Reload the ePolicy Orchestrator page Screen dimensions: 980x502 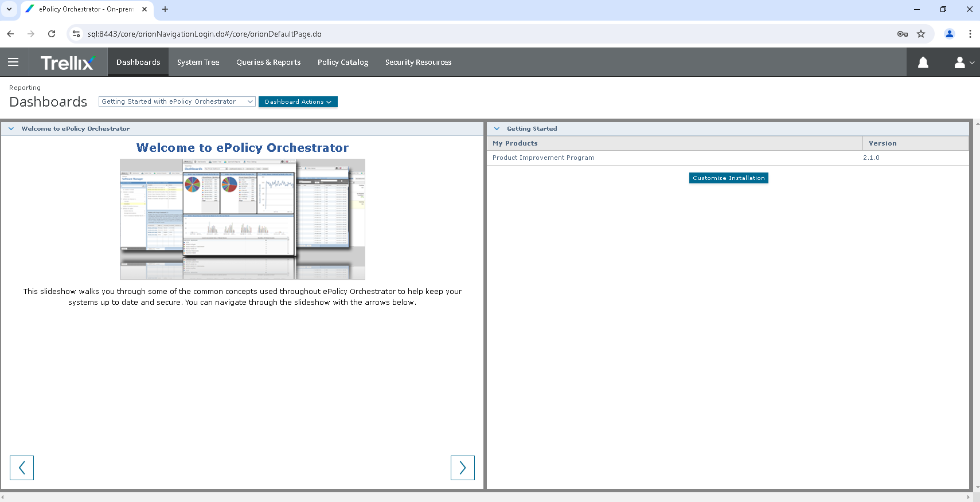pos(52,34)
